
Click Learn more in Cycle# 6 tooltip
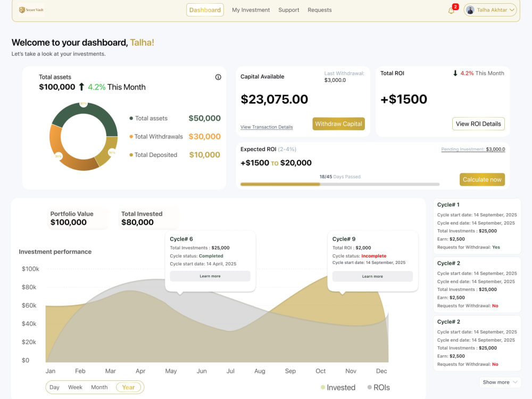pyautogui.click(x=210, y=276)
